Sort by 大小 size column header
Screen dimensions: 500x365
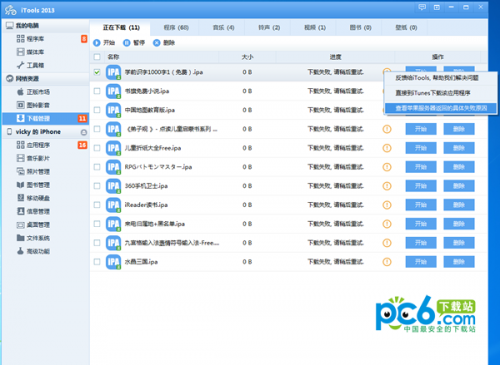[247, 57]
